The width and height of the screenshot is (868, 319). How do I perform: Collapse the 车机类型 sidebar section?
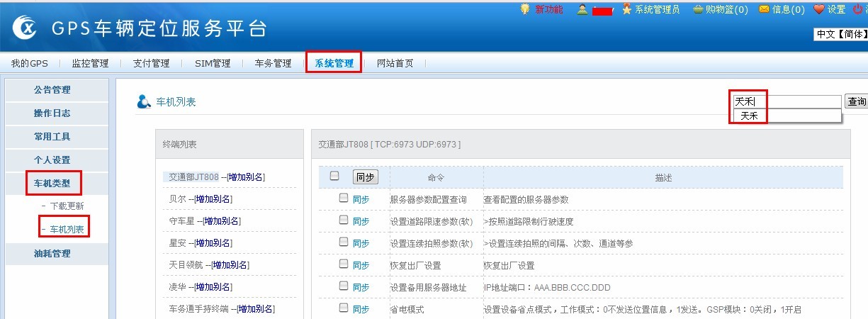click(x=52, y=183)
